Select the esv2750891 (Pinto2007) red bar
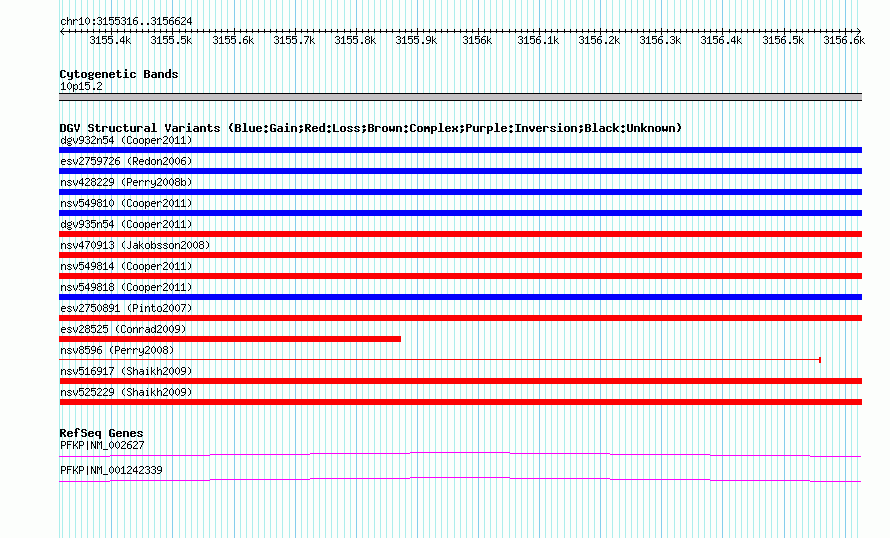Viewport: 890px width, 538px height. pos(460,318)
